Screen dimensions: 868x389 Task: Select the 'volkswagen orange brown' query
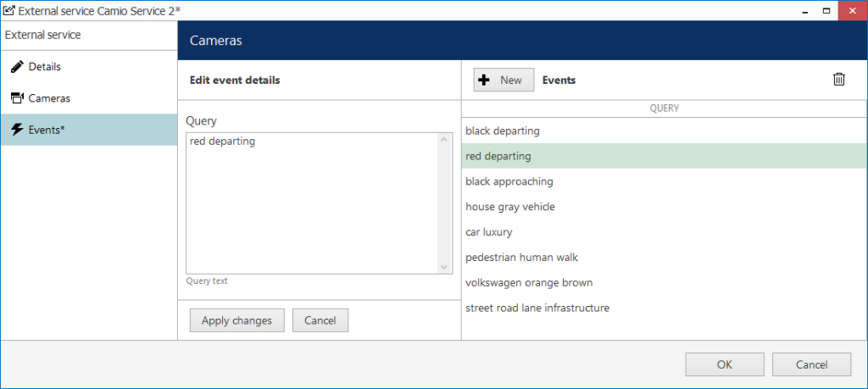pyautogui.click(x=665, y=283)
